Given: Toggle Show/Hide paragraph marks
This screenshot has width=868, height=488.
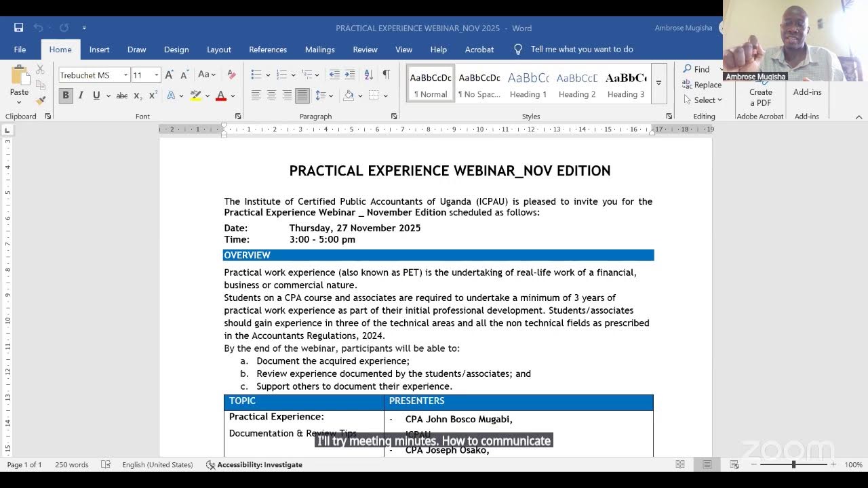Looking at the screenshot, I should pos(386,75).
